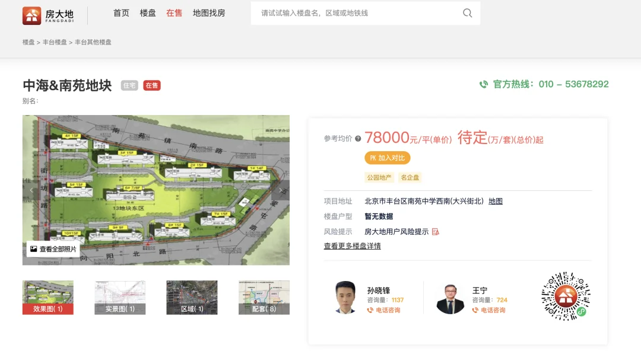Select the 配套(8) thumbnail
This screenshot has width=641, height=364.
264,298
